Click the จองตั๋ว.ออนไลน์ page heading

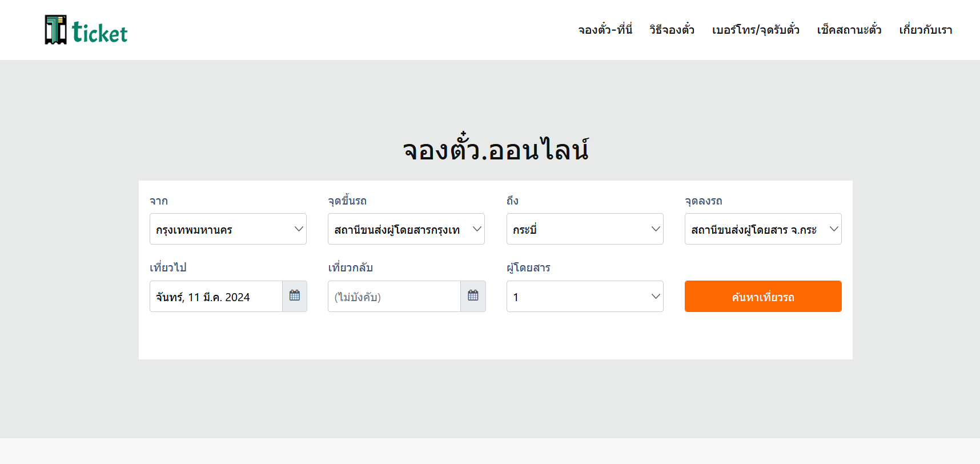click(495, 150)
